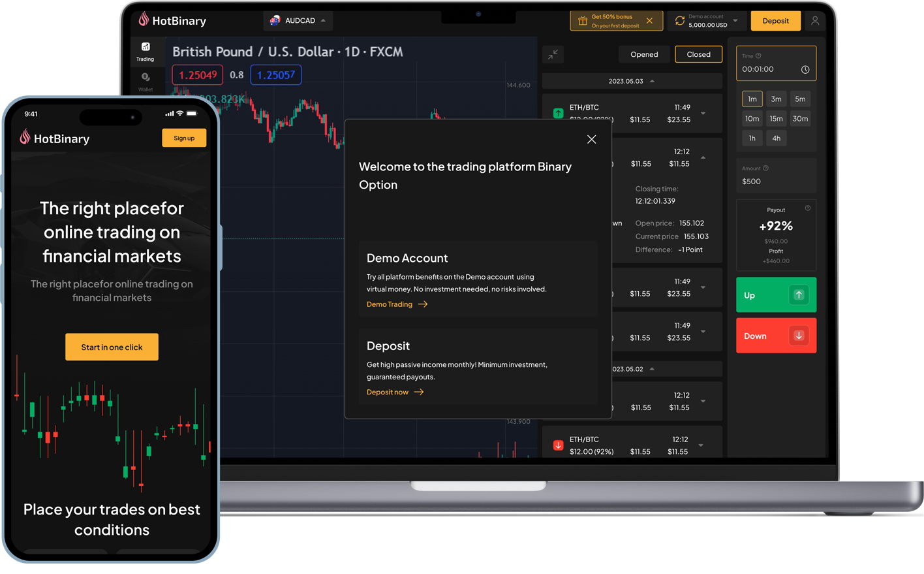Click the $500 Amount field

[776, 182]
